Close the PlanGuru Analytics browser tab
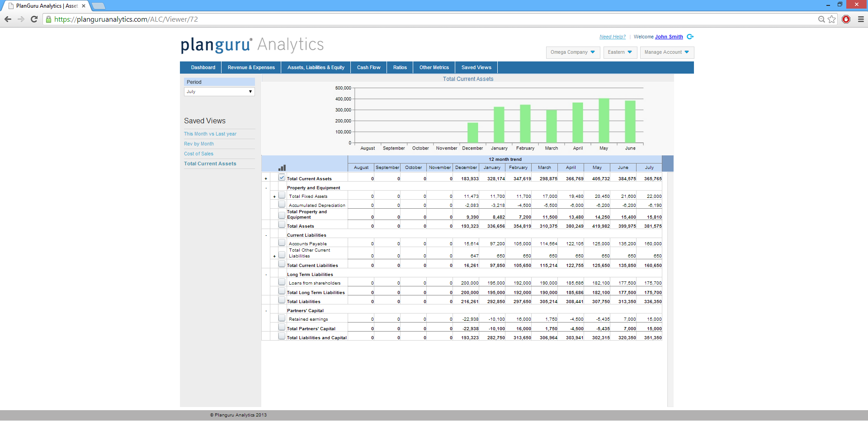Image resolution: width=868 pixels, height=421 pixels. tap(84, 6)
